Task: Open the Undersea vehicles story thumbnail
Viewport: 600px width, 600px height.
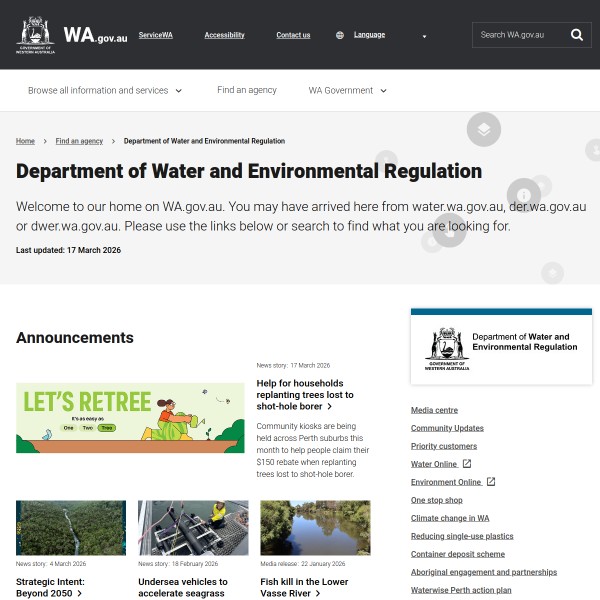Action: point(193,527)
